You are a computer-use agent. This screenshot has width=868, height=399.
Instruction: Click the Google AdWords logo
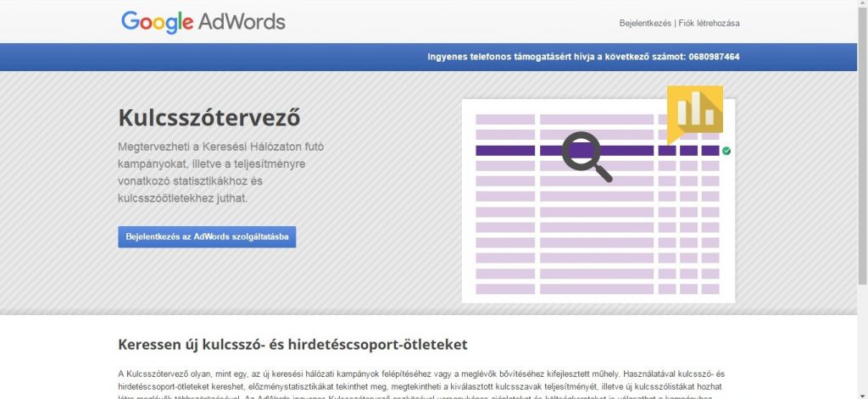[x=203, y=22]
